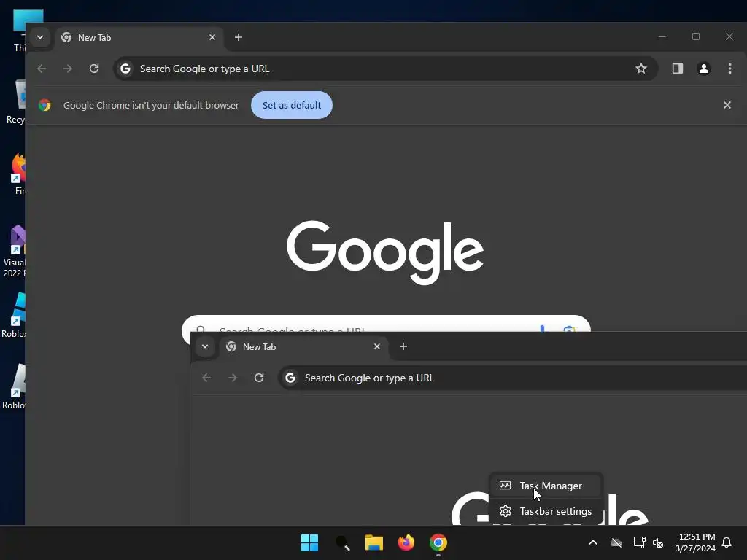The height and width of the screenshot is (560, 747).
Task: Reload page in the back Chrome window
Action: (94, 69)
